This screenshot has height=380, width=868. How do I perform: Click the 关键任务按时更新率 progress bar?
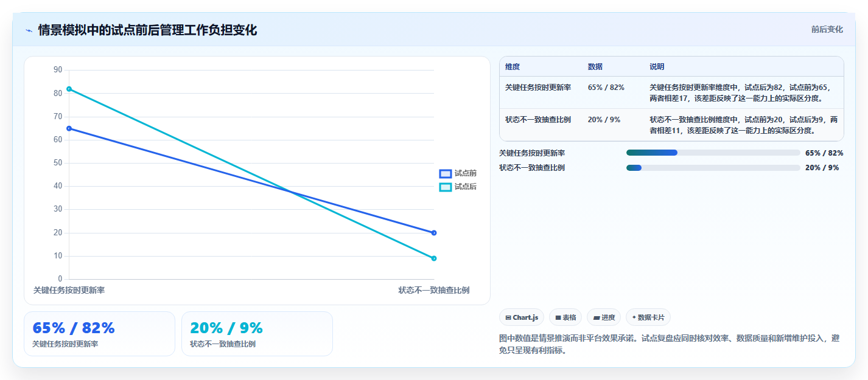(x=713, y=153)
